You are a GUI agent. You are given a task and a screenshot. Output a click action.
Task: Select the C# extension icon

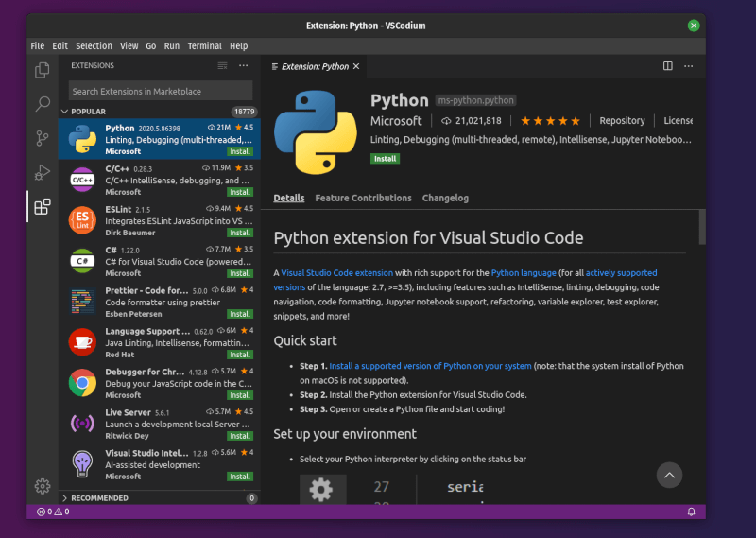point(82,261)
